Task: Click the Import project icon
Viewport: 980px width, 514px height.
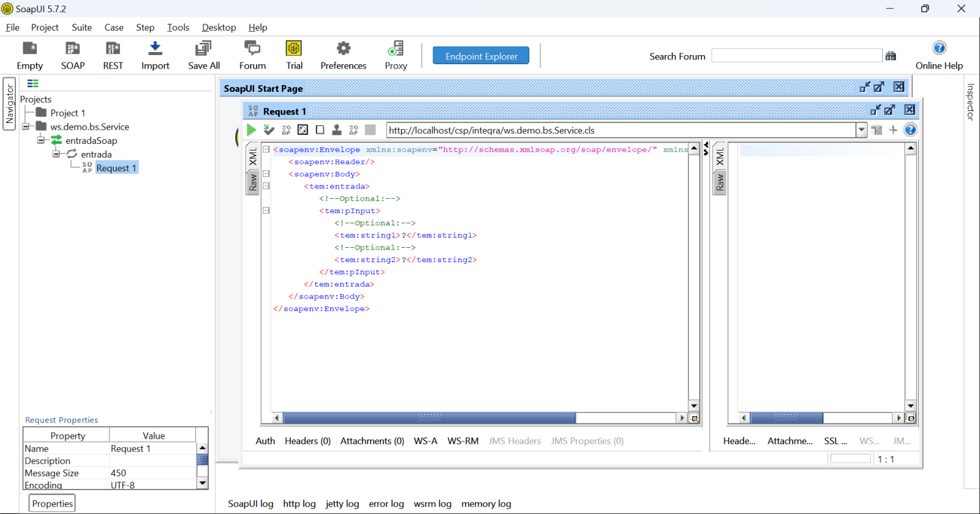Action: pos(155,49)
